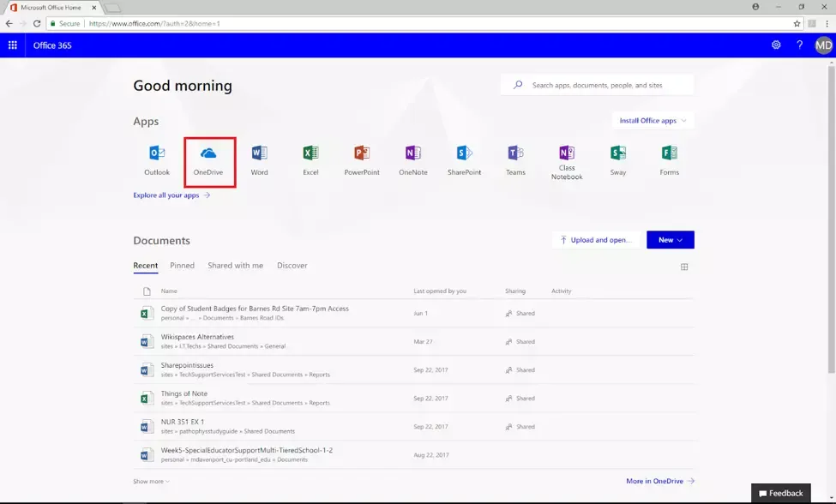Launch Class Notebook
Image resolution: width=836 pixels, height=504 pixels.
(567, 163)
